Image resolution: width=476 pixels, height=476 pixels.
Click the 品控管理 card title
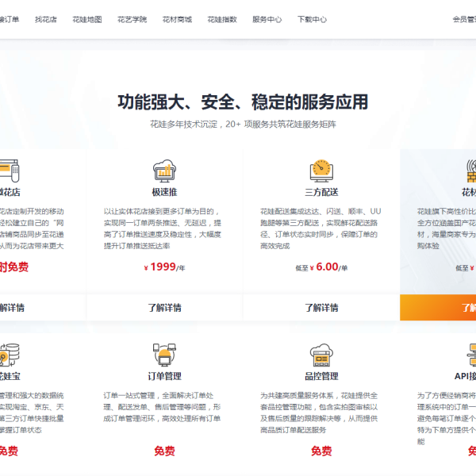pos(321,376)
